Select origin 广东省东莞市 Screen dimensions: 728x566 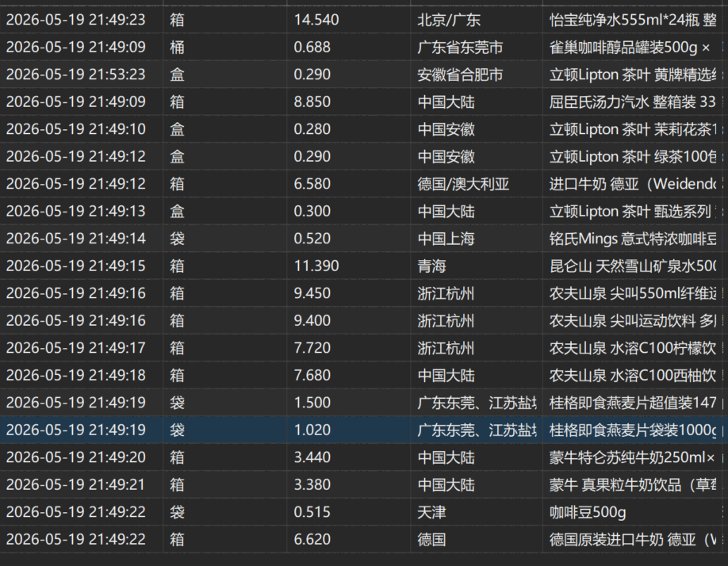click(x=460, y=48)
